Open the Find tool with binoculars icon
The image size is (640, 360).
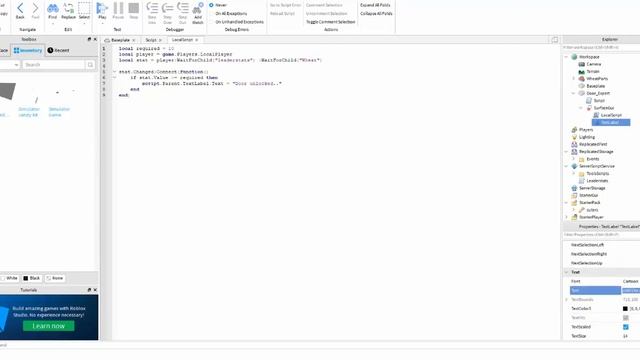click(53, 11)
